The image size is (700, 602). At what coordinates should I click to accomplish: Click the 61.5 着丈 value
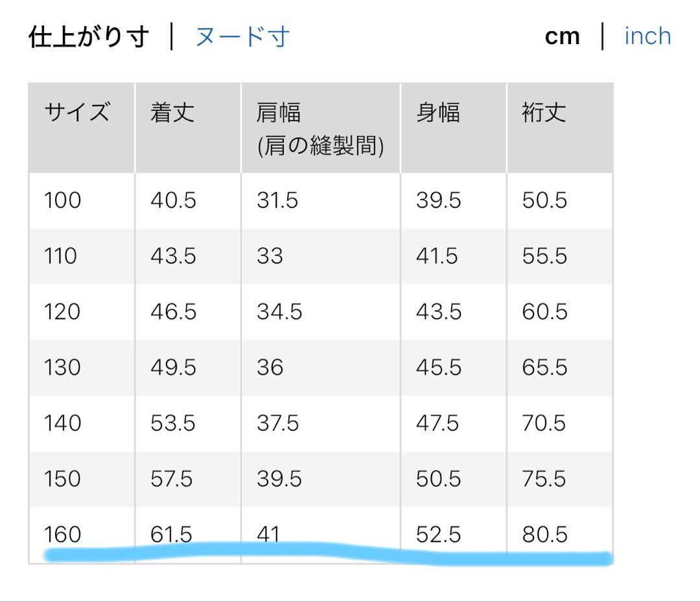(x=171, y=534)
